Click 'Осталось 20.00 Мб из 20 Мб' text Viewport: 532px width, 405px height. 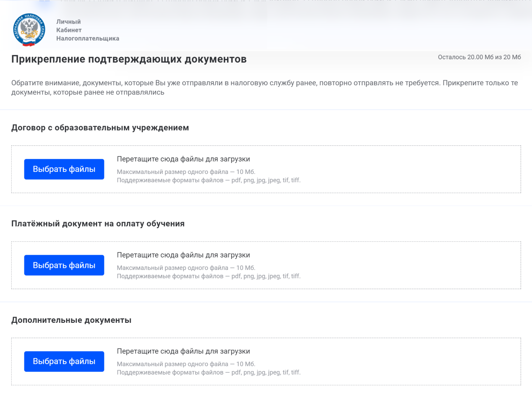tap(479, 57)
